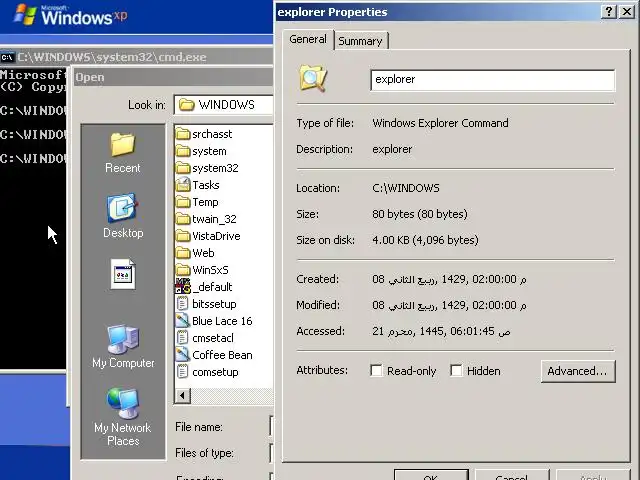The height and width of the screenshot is (480, 640).
Task: Click the explorer file name field
Action: coord(493,80)
